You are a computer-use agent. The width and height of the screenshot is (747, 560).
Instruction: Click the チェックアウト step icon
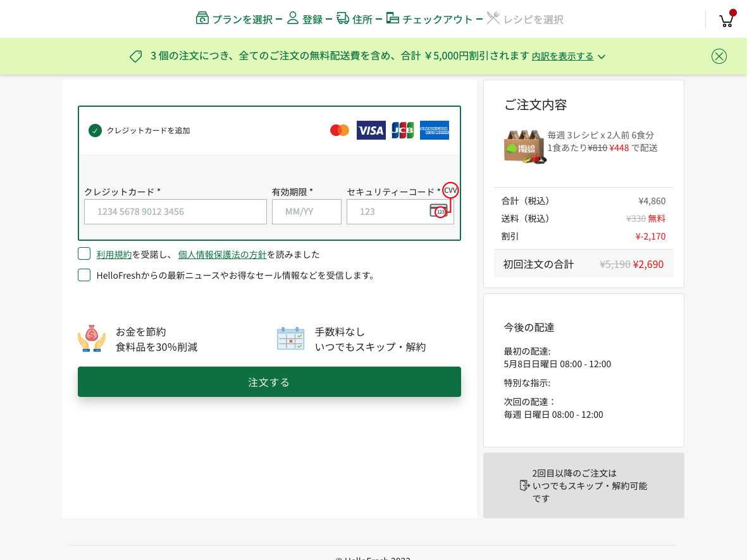pos(393,18)
